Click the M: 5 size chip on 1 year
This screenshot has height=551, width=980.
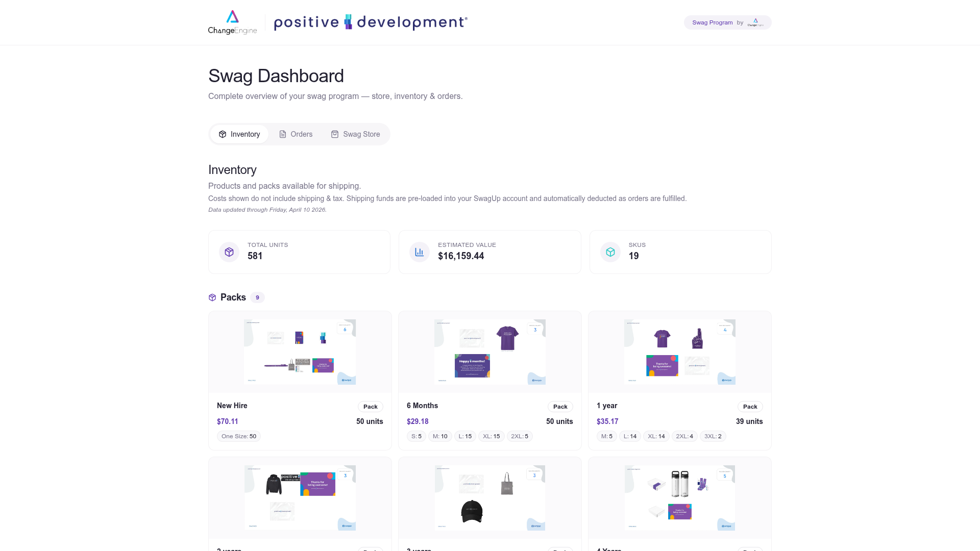607,436
